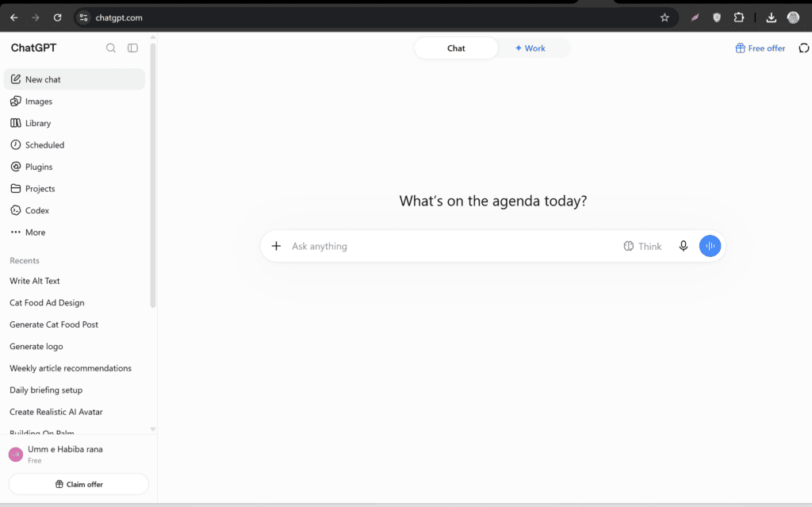Click the sidebar scroll-down arrow
Screen dimensions: 812x507
(153, 429)
